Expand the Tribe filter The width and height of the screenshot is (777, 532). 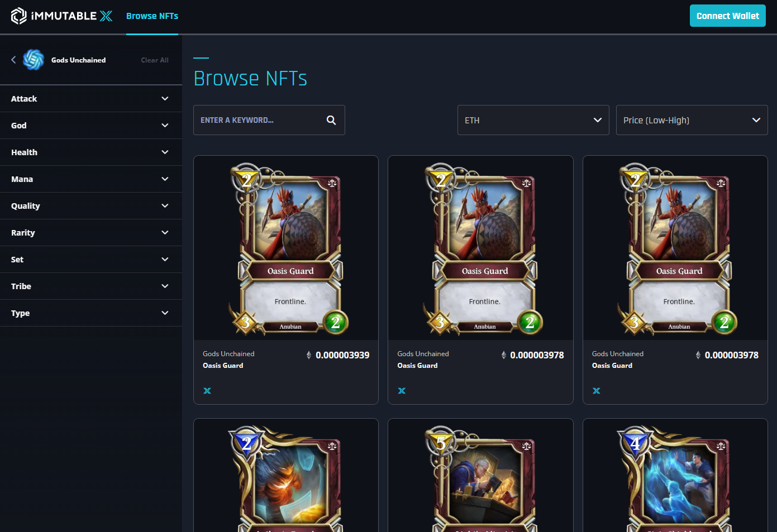tap(91, 286)
